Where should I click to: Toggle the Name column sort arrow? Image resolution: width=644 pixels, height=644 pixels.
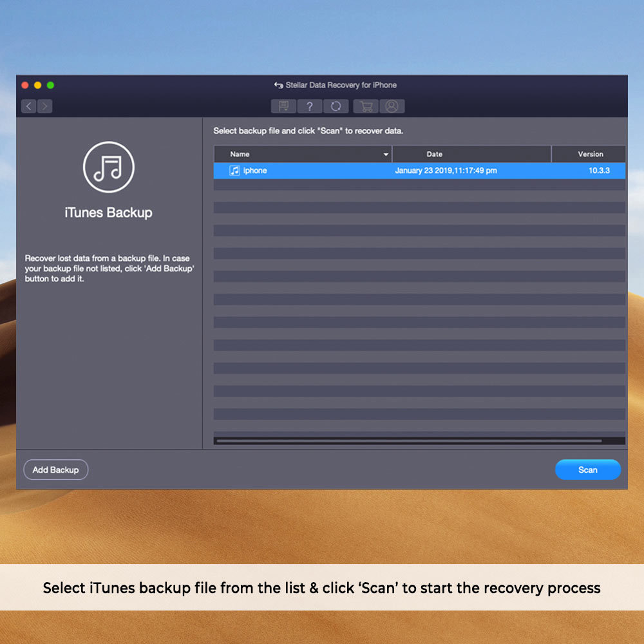point(386,155)
